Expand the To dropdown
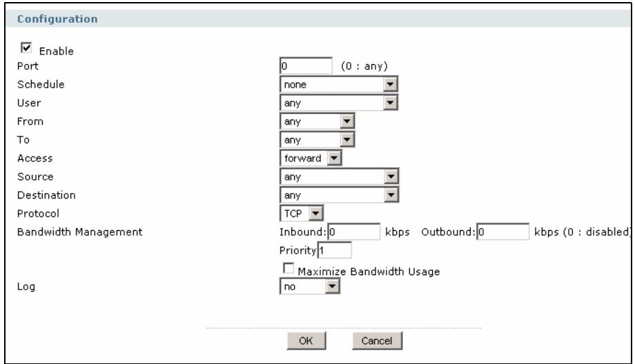 pos(317,140)
